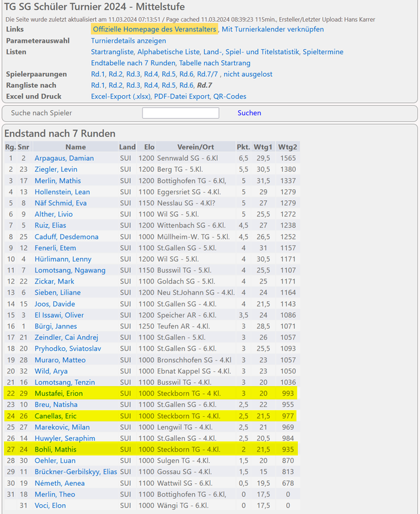Open pairings for Rd.1 in Spielerpaarungen
The height and width of the screenshot is (514, 420).
coord(98,74)
